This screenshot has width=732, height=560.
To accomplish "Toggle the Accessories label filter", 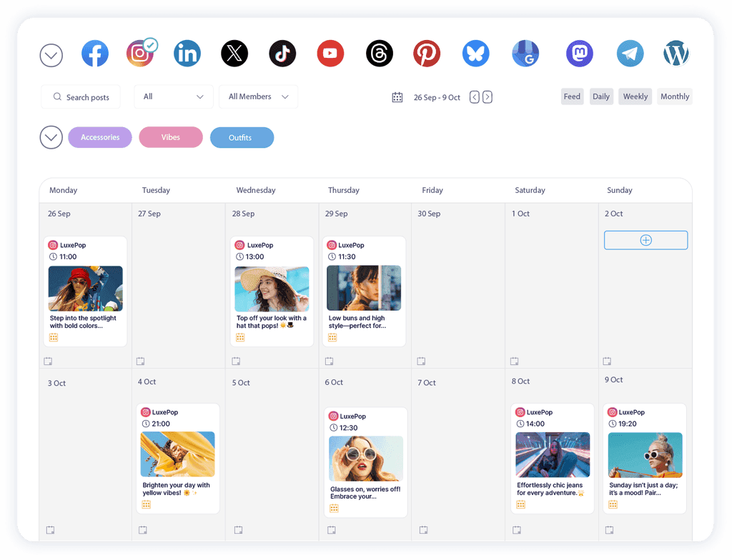I will (x=99, y=137).
